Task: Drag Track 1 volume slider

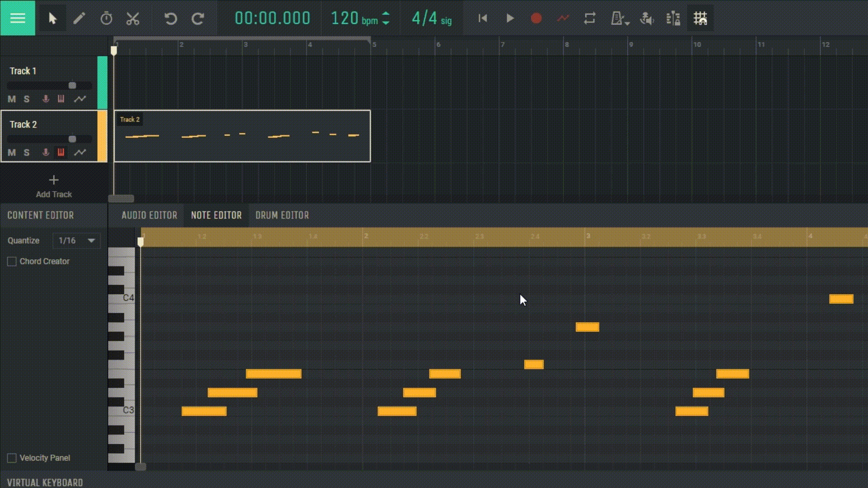Action: (71, 85)
